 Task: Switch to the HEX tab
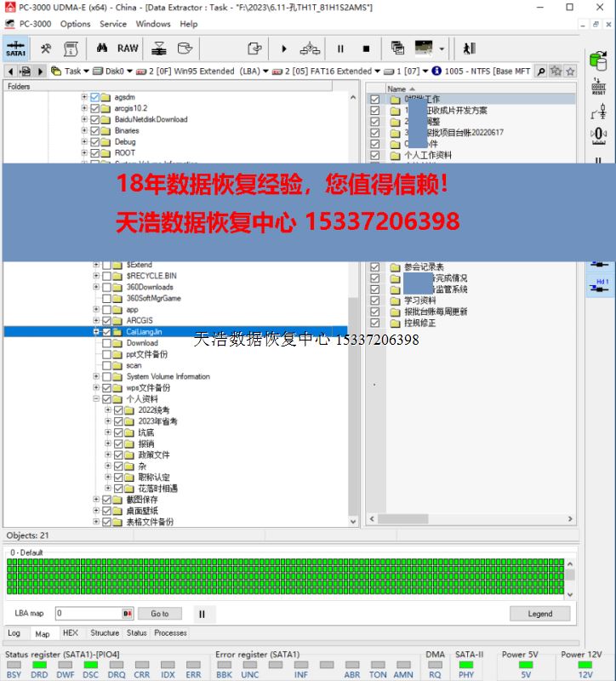pos(70,633)
